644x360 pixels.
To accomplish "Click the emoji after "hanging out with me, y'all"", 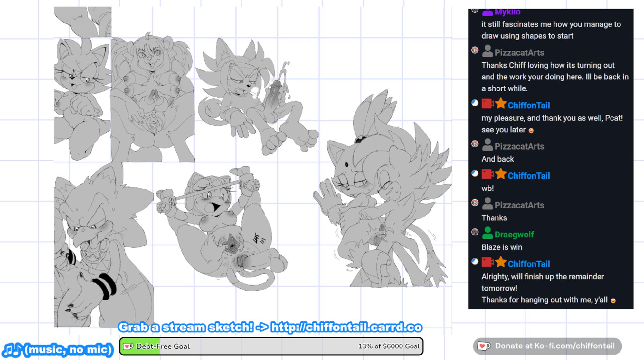I will pyautogui.click(x=613, y=300).
